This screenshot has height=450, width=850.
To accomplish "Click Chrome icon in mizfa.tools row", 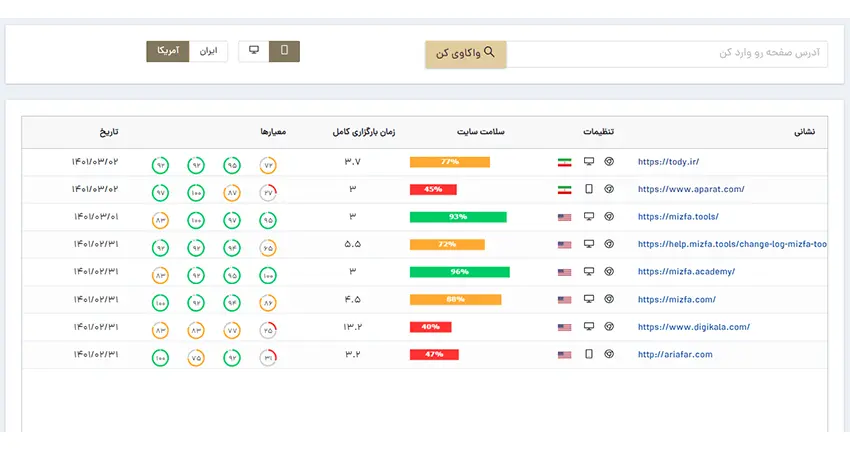I will 609,216.
